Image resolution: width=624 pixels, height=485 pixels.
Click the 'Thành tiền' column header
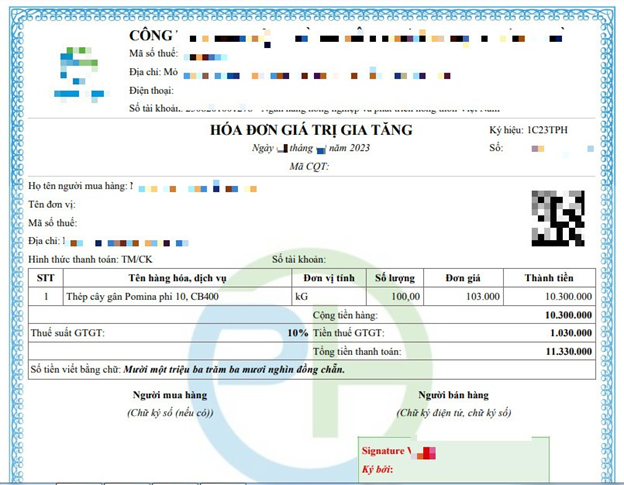click(x=549, y=278)
